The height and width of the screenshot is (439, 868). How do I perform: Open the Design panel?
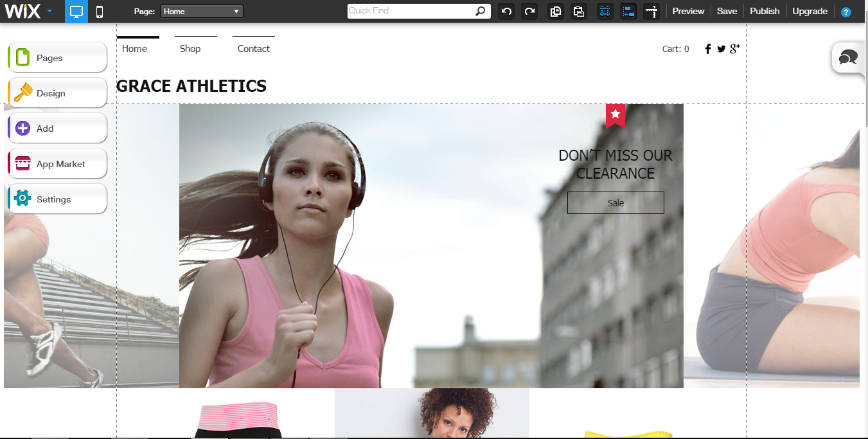pos(57,93)
